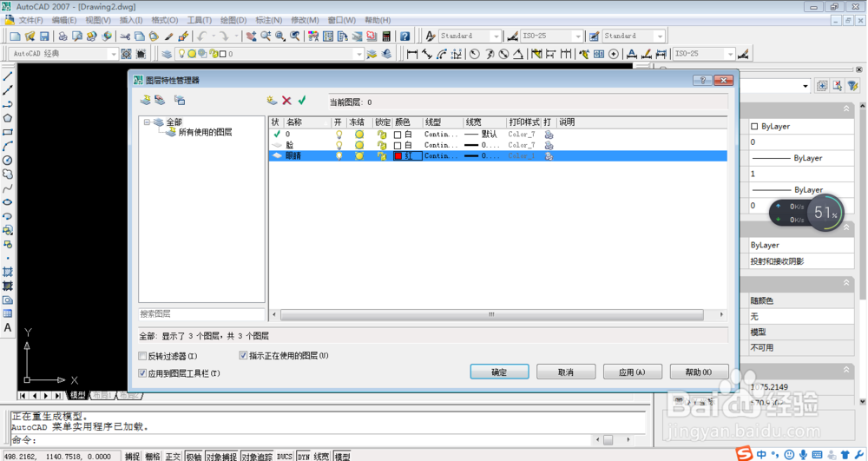868x461 pixels.
Task: Click the New Layer icon in layer manager
Action: coord(272,100)
